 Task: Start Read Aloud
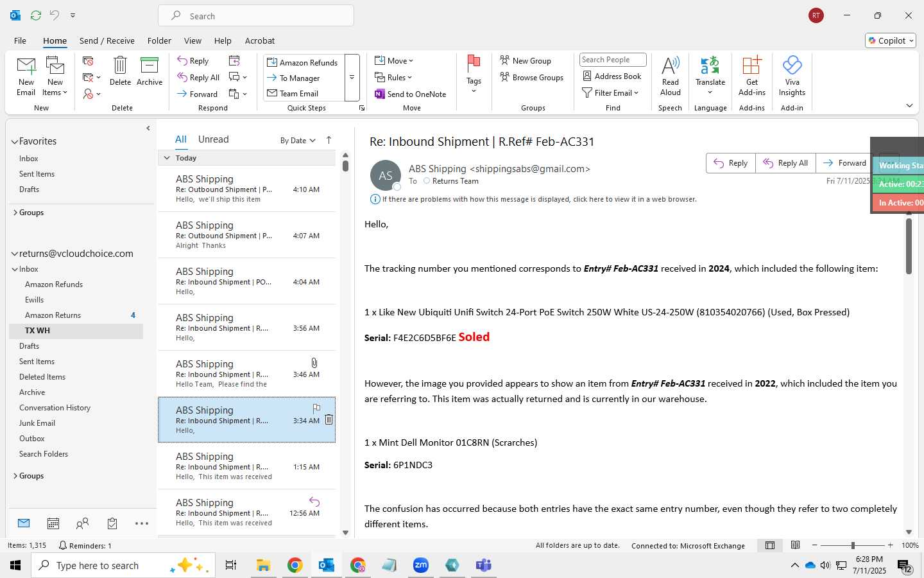click(x=670, y=76)
